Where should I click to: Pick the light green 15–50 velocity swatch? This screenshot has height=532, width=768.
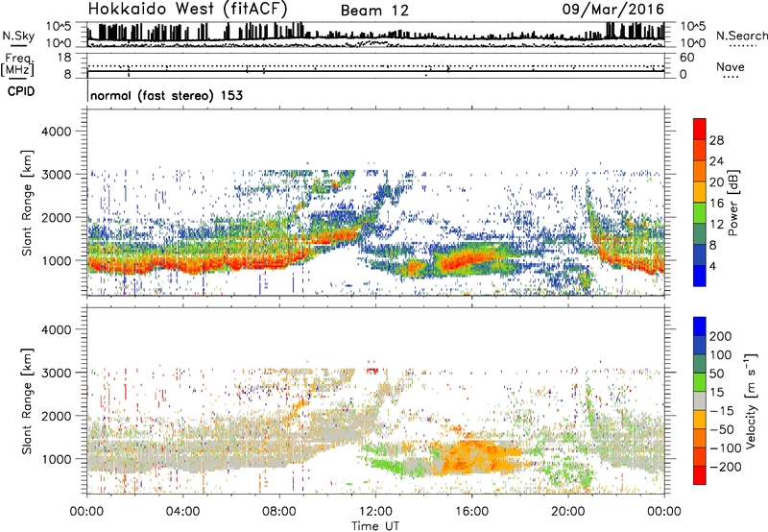coord(700,382)
